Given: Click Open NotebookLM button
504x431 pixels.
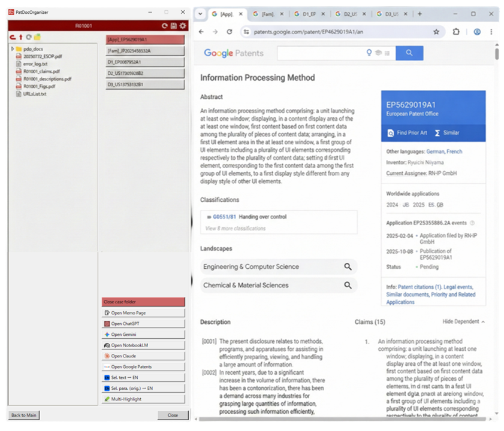Looking at the screenshot, I should [x=143, y=345].
